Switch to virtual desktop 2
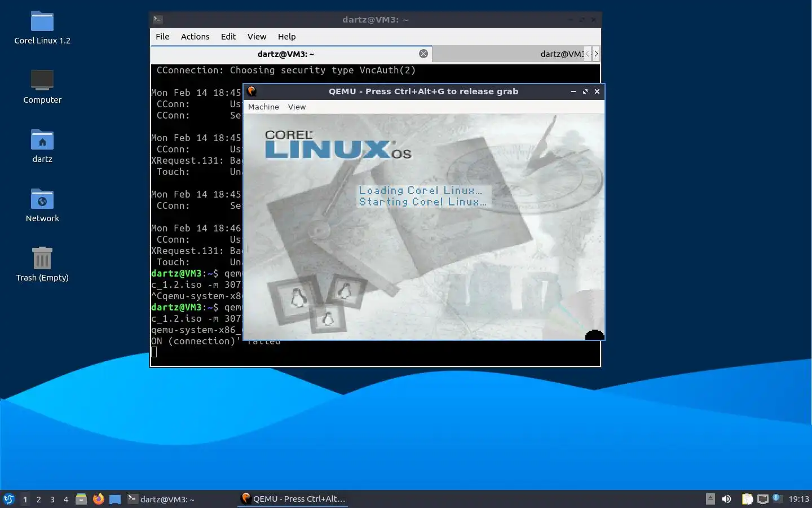The image size is (812, 508). pyautogui.click(x=38, y=499)
